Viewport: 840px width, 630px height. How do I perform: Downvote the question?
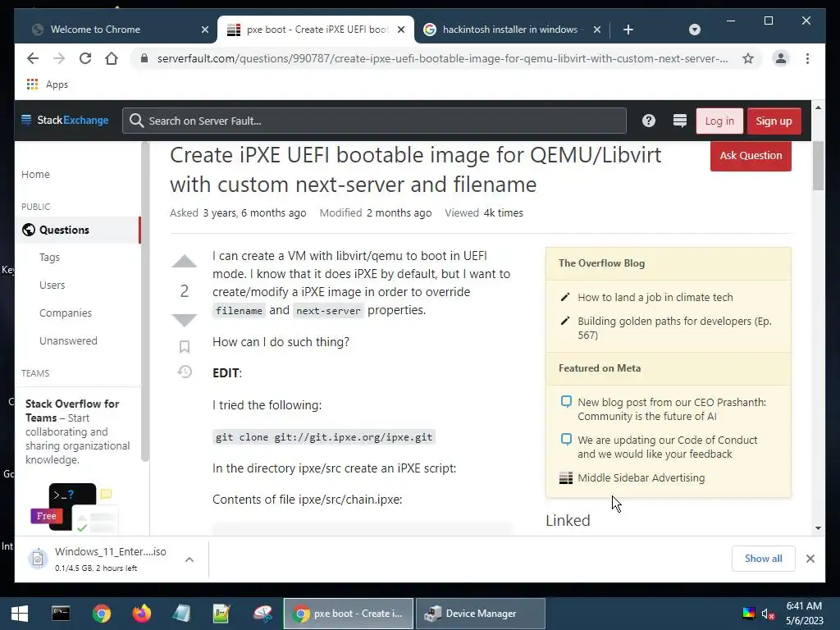point(185,320)
